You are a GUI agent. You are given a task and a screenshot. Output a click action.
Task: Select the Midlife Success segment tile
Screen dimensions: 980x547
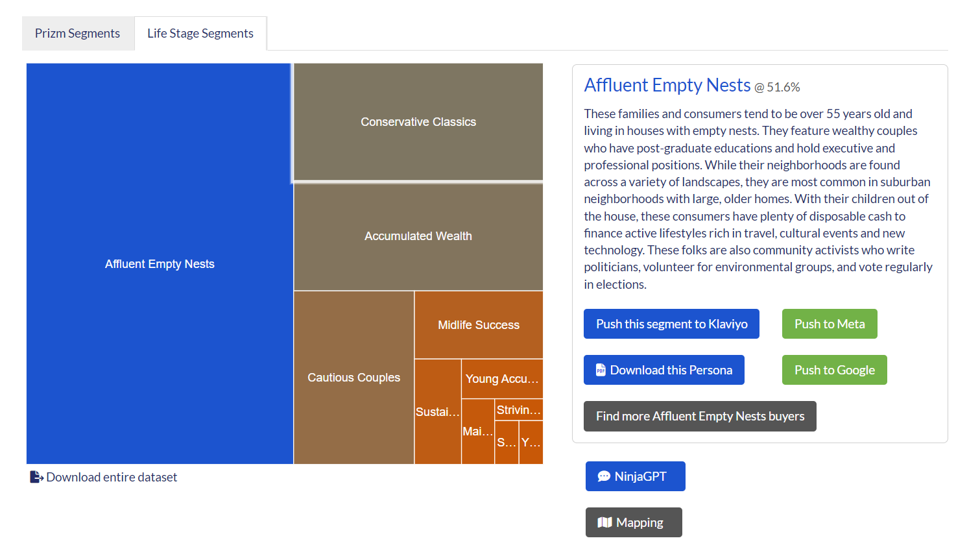[x=479, y=325]
